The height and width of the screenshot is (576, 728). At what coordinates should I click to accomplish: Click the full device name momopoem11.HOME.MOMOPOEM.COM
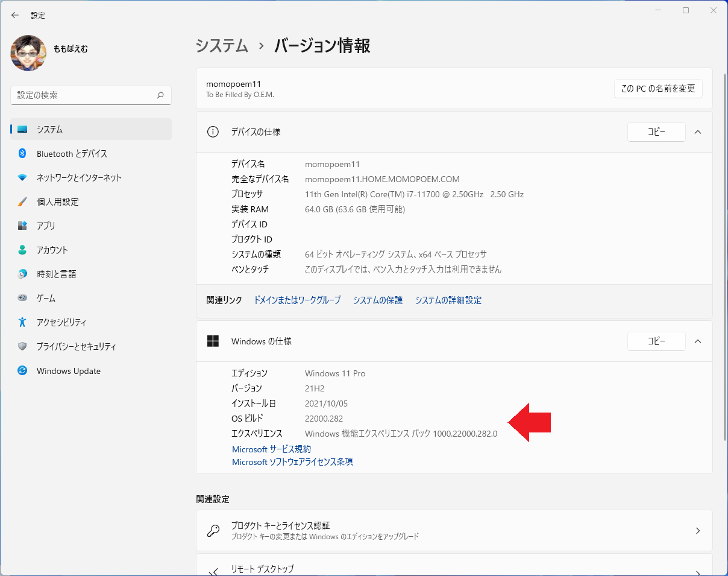click(x=382, y=179)
